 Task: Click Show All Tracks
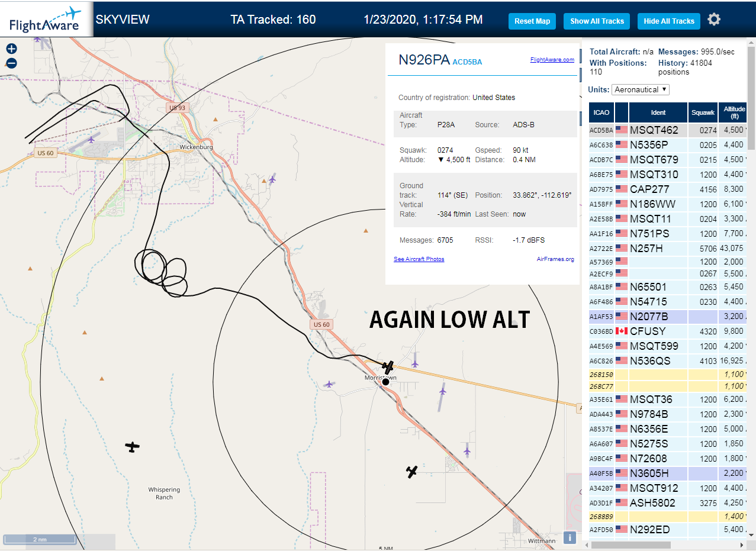click(x=597, y=21)
